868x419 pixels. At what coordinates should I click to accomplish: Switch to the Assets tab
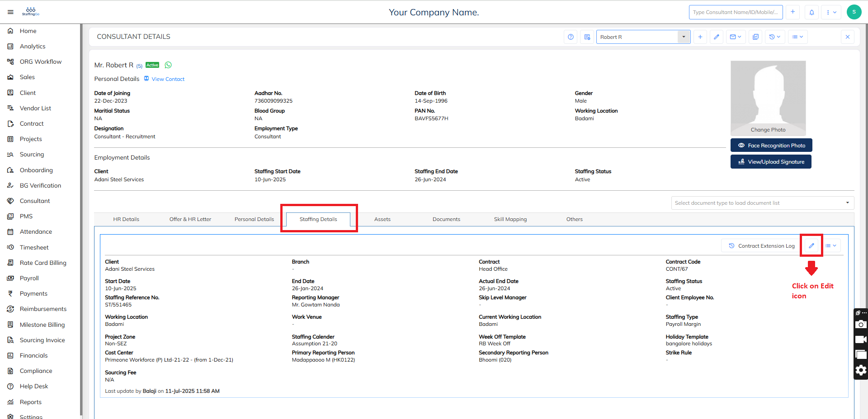tap(382, 220)
